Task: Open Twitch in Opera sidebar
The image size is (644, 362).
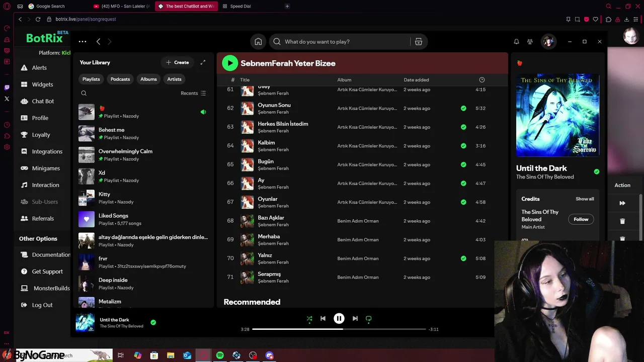Action: tap(7, 87)
